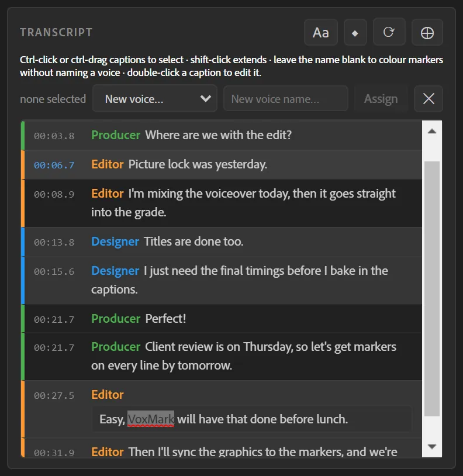This screenshot has height=476, width=463.
Task: Click the scrollbar down arrow
Action: pyautogui.click(x=432, y=447)
